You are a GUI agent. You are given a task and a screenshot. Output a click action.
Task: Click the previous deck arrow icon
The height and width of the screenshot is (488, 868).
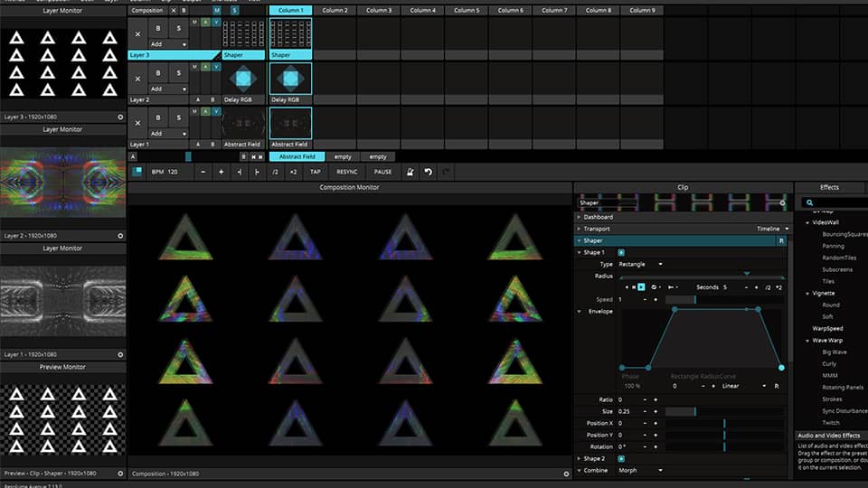pyautogui.click(x=253, y=157)
